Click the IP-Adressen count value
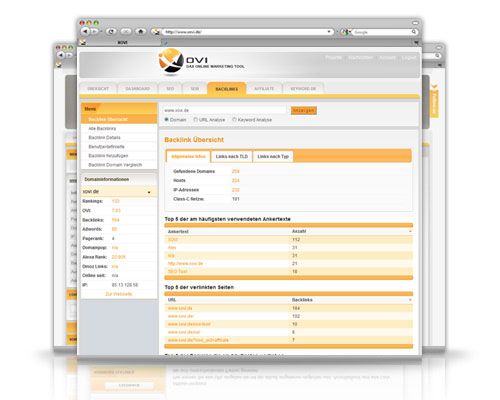 236,190
